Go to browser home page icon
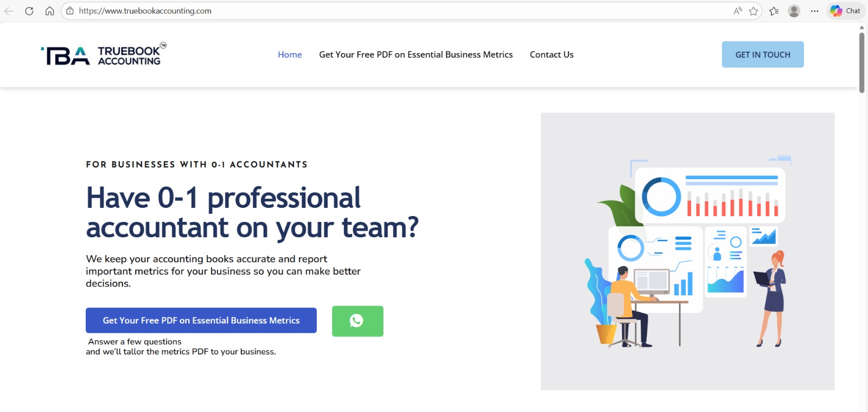This screenshot has width=868, height=412. (49, 11)
